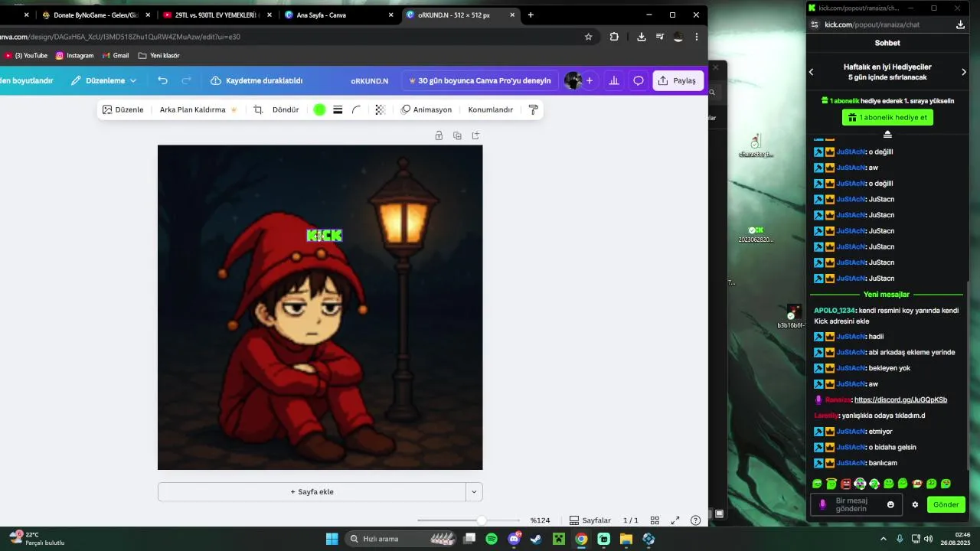Select the crop tool icon
Image resolution: width=980 pixels, height=551 pixels.
[x=258, y=109]
